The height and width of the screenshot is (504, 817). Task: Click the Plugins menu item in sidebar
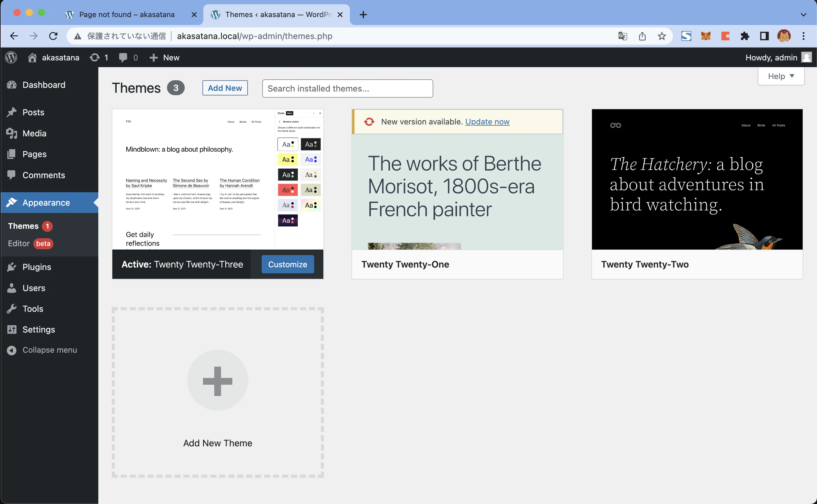37,267
